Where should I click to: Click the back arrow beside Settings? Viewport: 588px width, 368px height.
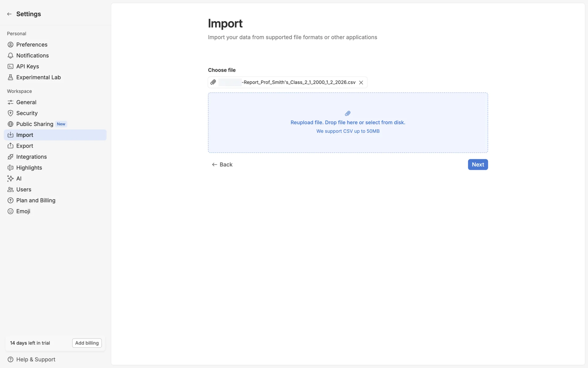9,14
